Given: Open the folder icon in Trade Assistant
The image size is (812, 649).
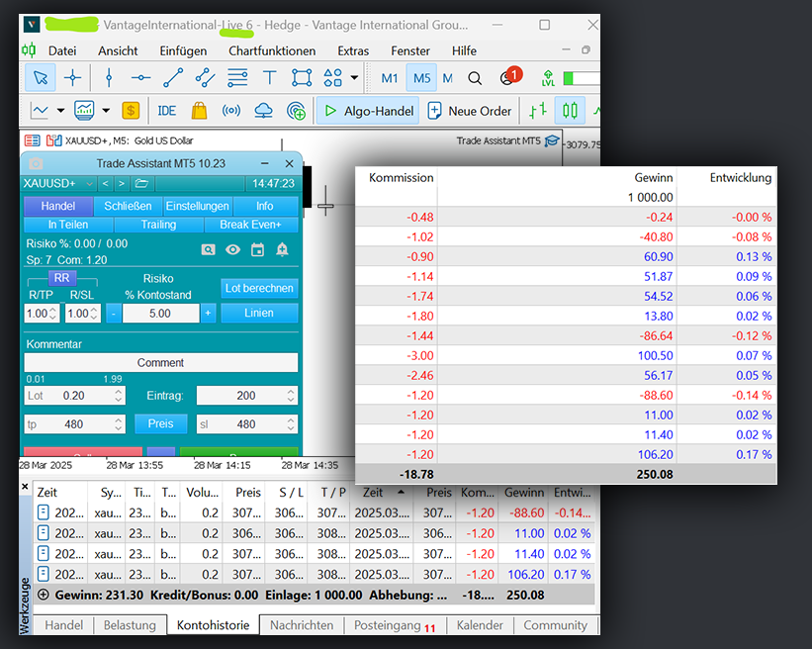Looking at the screenshot, I should [141, 183].
